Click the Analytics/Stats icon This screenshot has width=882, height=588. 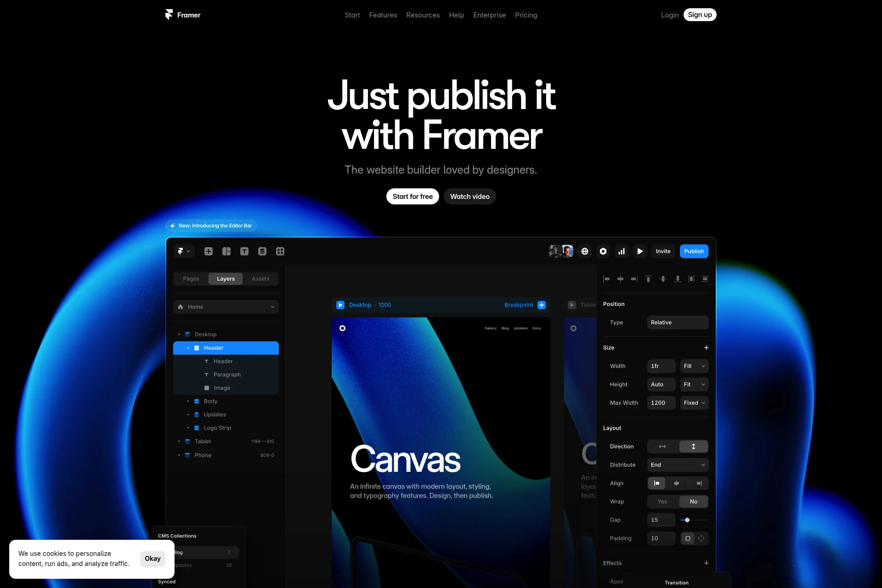pos(621,251)
